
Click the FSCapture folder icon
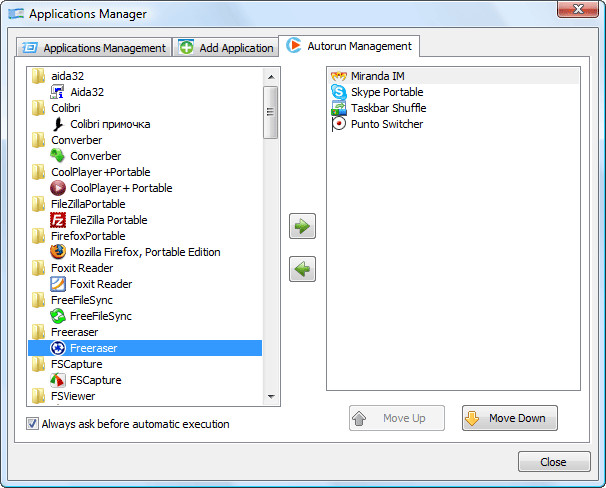coord(38,364)
